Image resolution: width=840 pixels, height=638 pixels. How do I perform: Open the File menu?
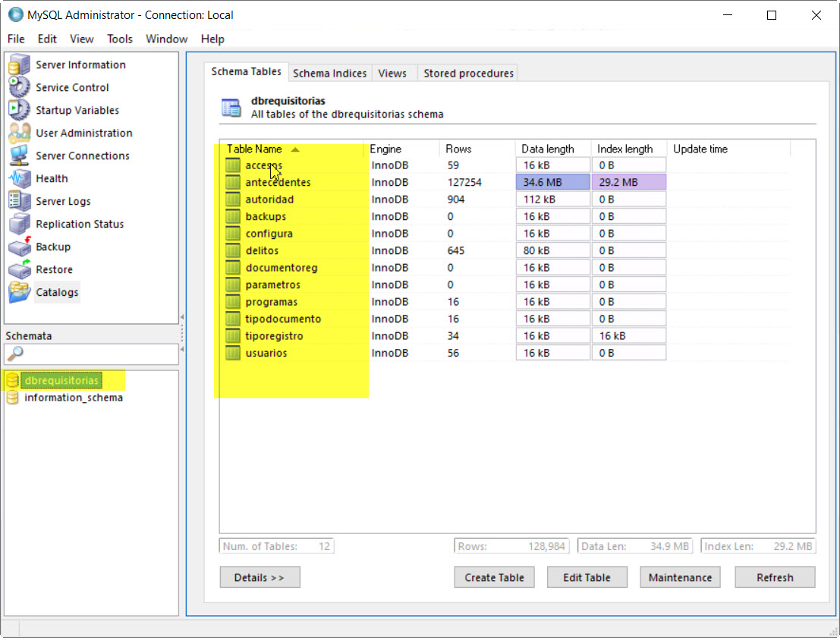pos(16,39)
